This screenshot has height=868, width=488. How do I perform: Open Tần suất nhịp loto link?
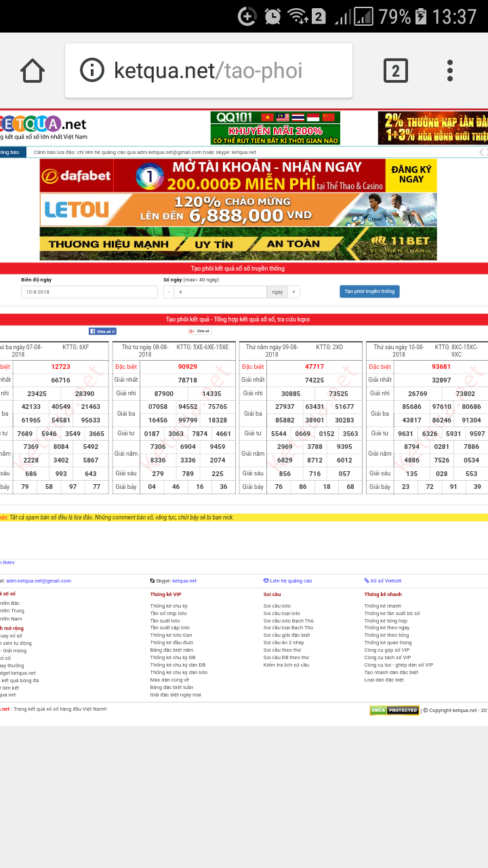pyautogui.click(x=169, y=613)
